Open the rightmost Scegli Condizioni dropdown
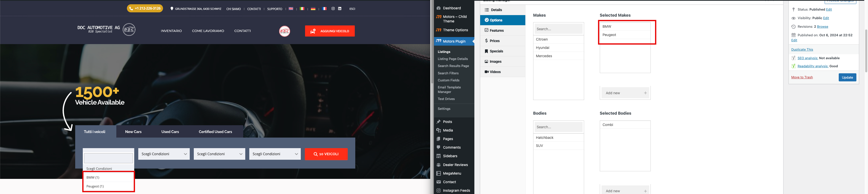This screenshot has height=194, width=868. click(275, 154)
